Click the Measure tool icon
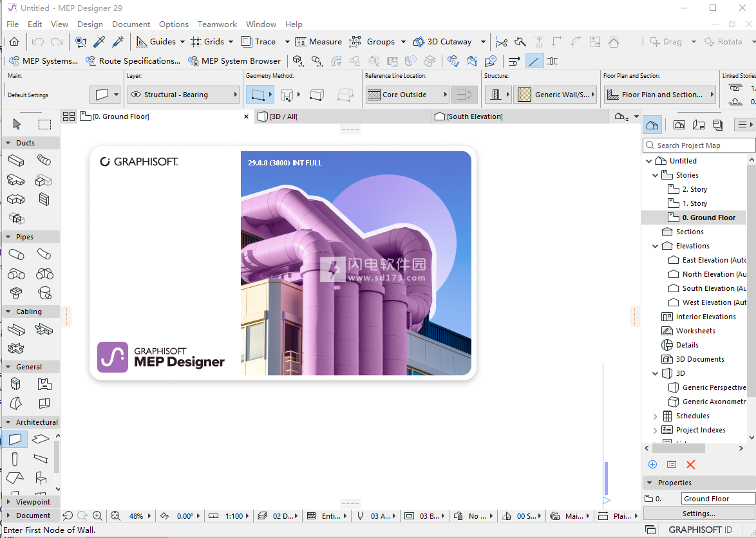Image resolution: width=756 pixels, height=538 pixels. tap(318, 42)
